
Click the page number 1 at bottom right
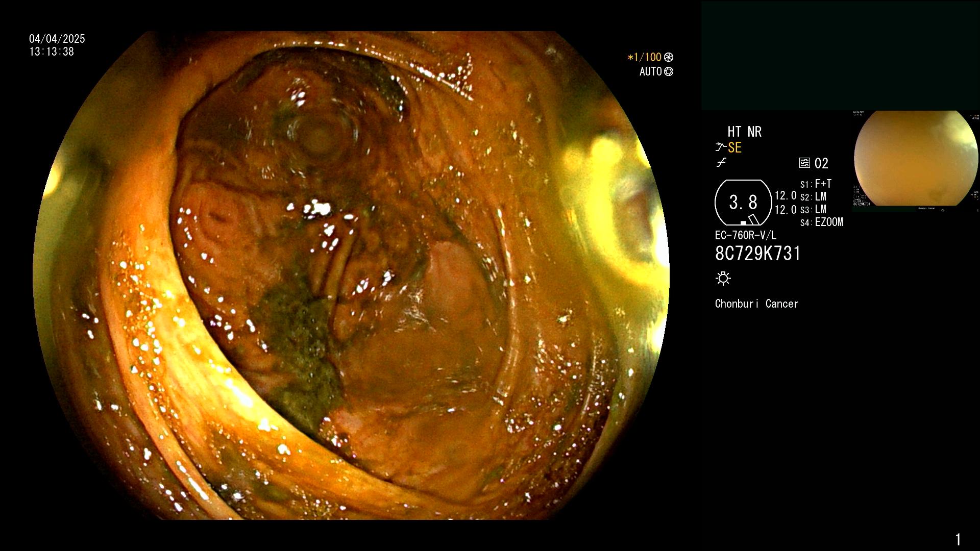(958, 539)
